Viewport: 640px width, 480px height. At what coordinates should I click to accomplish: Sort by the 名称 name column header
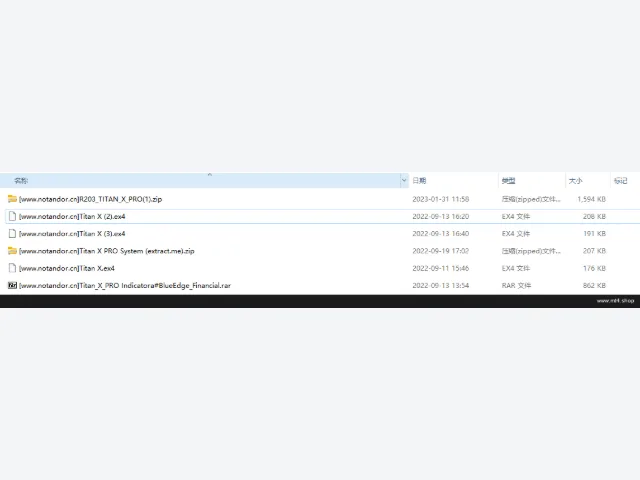click(x=21, y=180)
